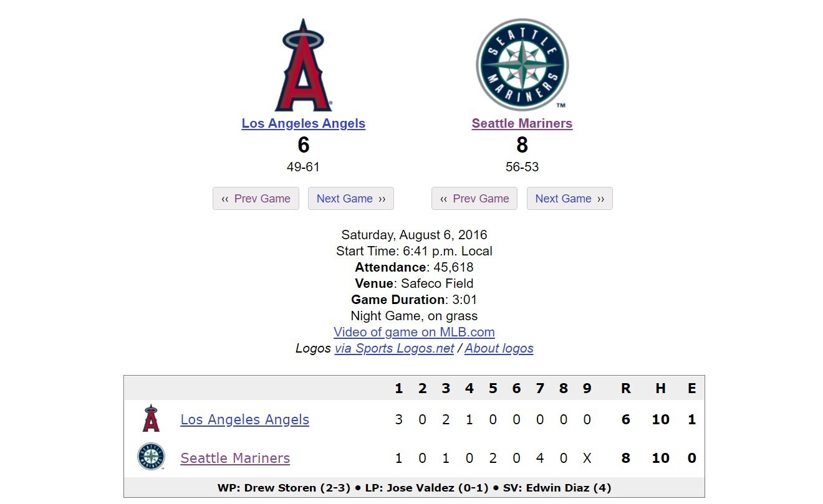This screenshot has height=504, width=823.
Task: Go to the Mariners' Next Game
Action: pyautogui.click(x=570, y=199)
